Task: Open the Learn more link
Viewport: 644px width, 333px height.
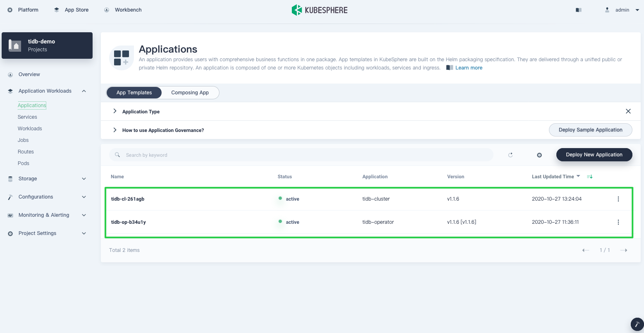Action: 468,67
